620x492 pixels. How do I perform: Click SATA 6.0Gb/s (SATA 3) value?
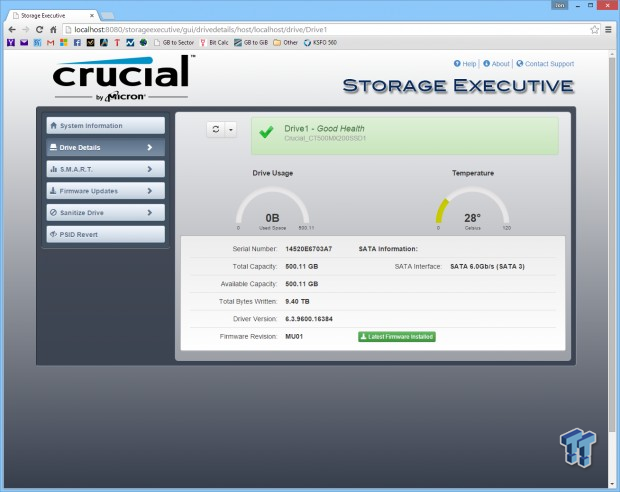click(488, 267)
